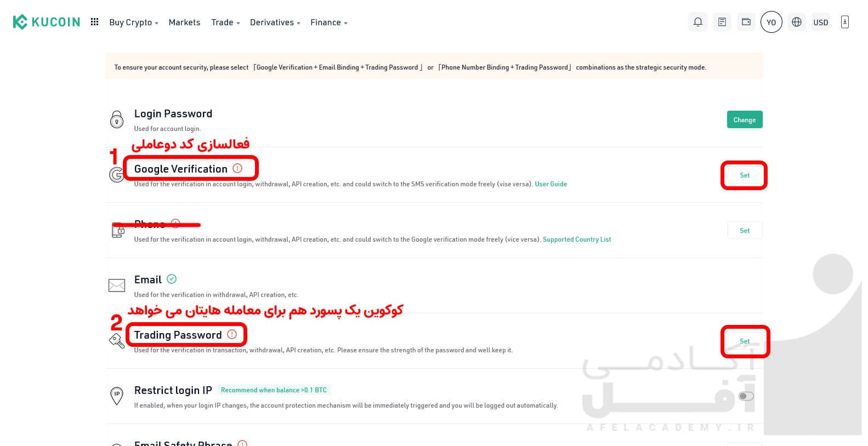
Task: Open the orders document icon
Action: [722, 22]
